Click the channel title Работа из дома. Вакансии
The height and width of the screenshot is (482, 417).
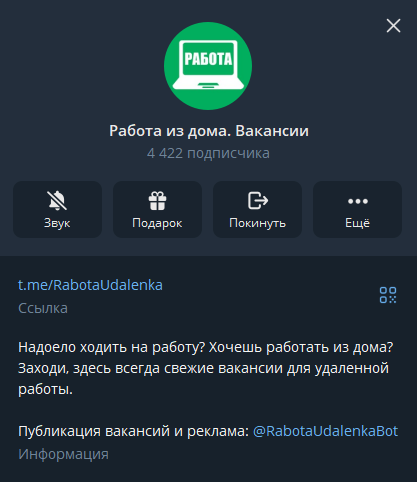click(x=209, y=131)
